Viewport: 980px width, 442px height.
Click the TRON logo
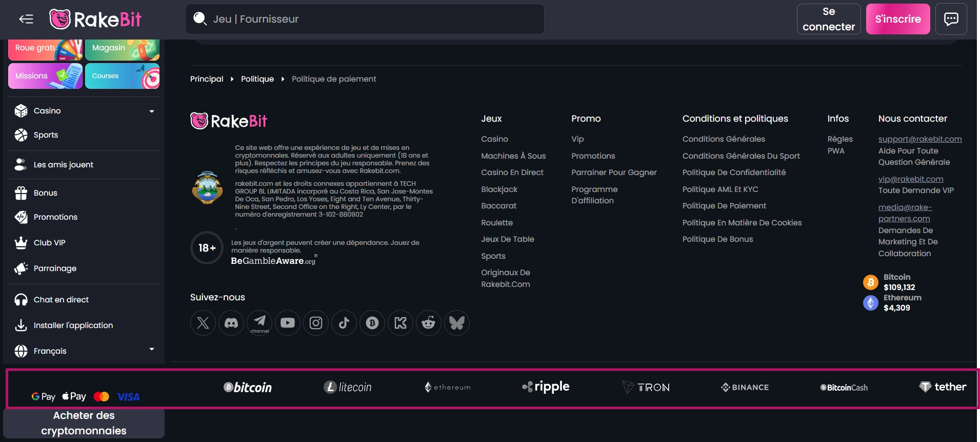[646, 387]
